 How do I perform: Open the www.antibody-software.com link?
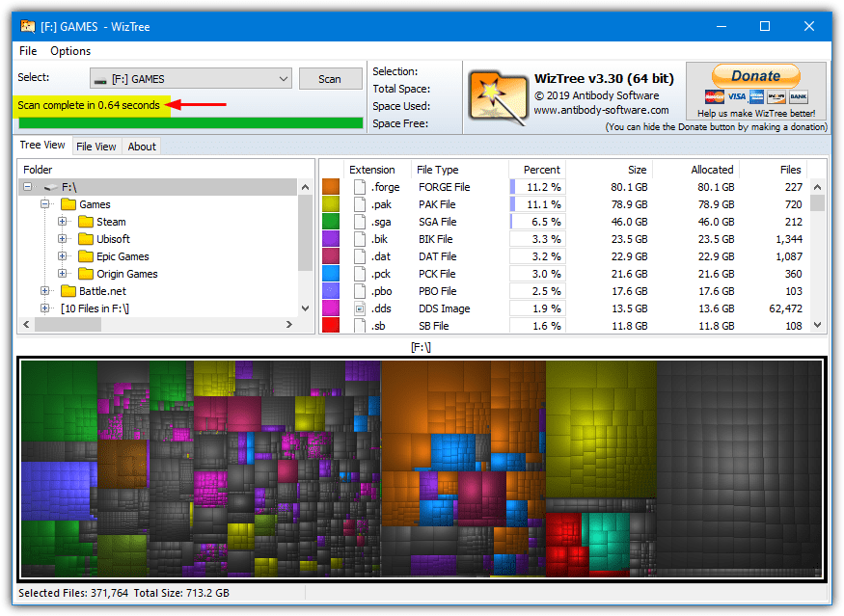[601, 110]
